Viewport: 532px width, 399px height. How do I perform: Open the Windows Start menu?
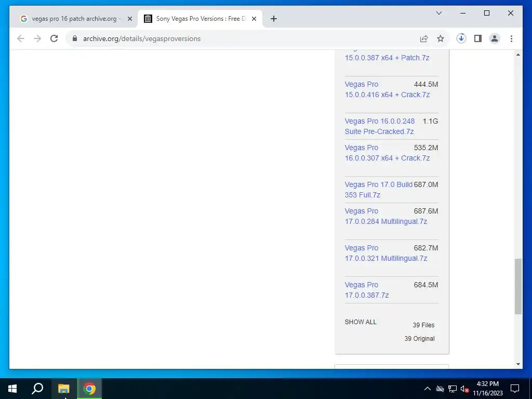coord(12,389)
